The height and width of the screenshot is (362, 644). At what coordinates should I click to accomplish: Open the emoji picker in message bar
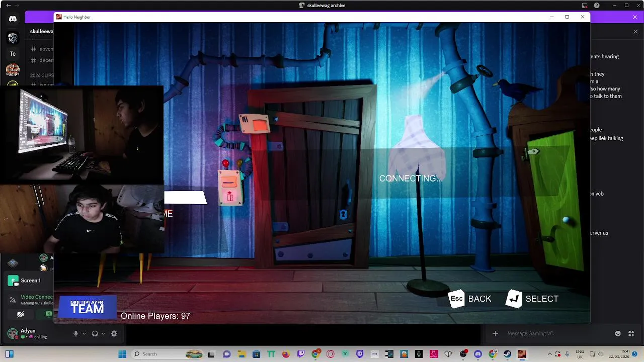618,333
